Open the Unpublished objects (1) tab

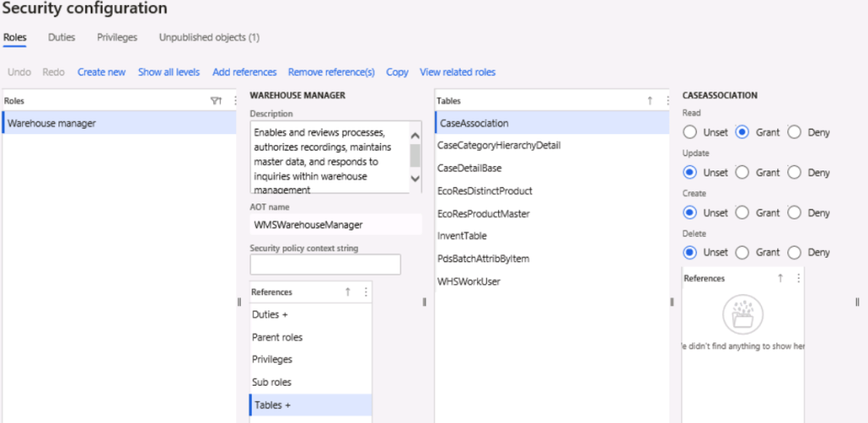tap(209, 38)
